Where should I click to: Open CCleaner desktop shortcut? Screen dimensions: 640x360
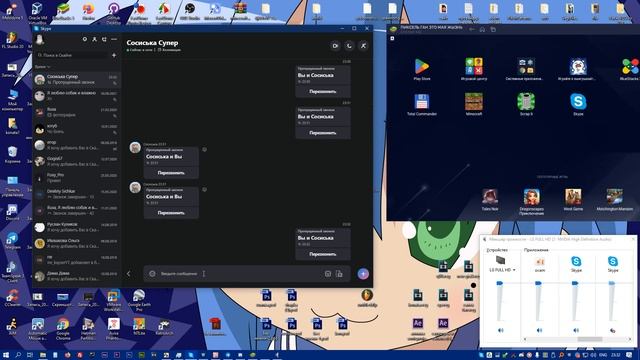tap(12, 298)
